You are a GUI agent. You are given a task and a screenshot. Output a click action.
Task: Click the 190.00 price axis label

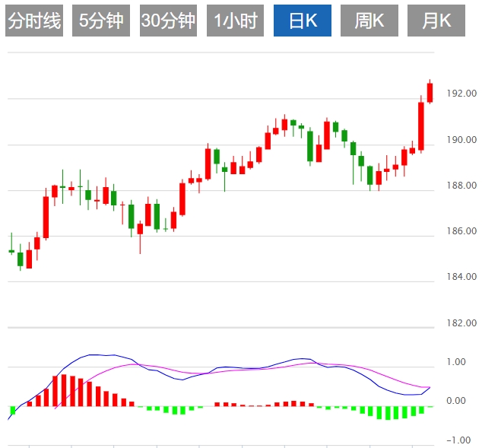coord(461,140)
